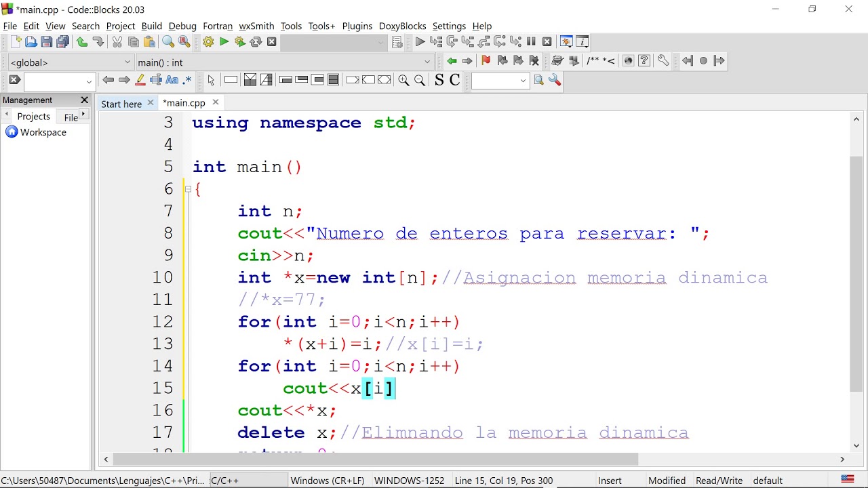
Task: Open the wxSmith menu
Action: (x=256, y=26)
